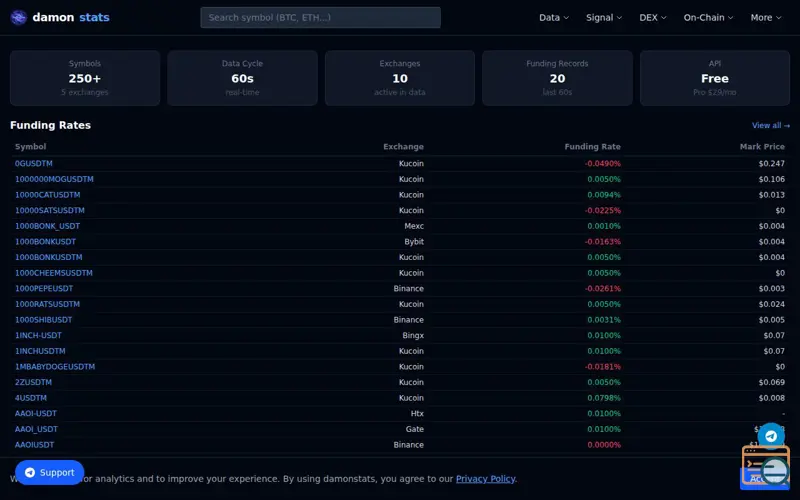Click the Bingx exchange cell
Image resolution: width=800 pixels, height=500 pixels.
(413, 335)
